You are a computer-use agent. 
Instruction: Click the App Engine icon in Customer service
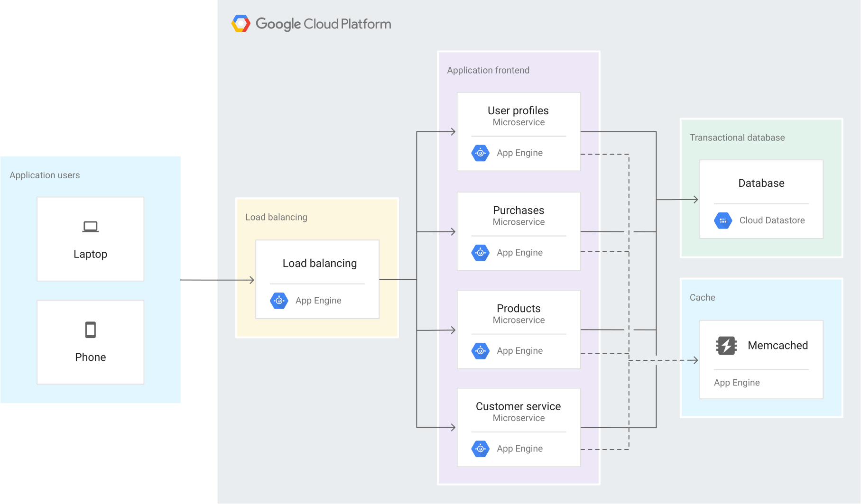[x=481, y=449]
